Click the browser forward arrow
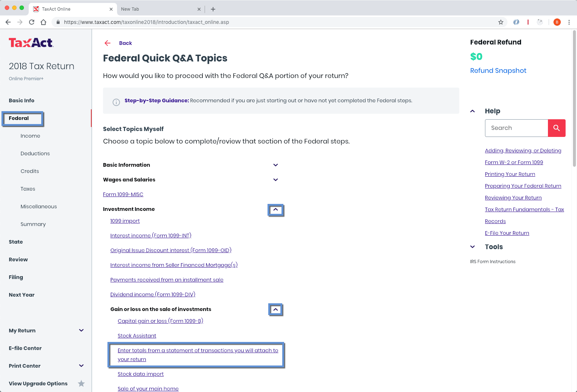The height and width of the screenshot is (392, 577). pos(20,22)
